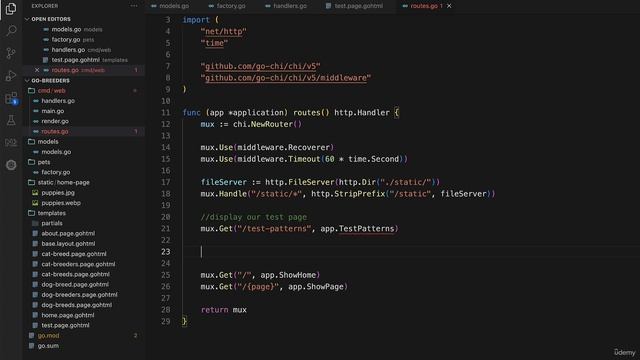Open handlers.go from Open Editors
The height and width of the screenshot is (360, 640).
click(x=68, y=50)
